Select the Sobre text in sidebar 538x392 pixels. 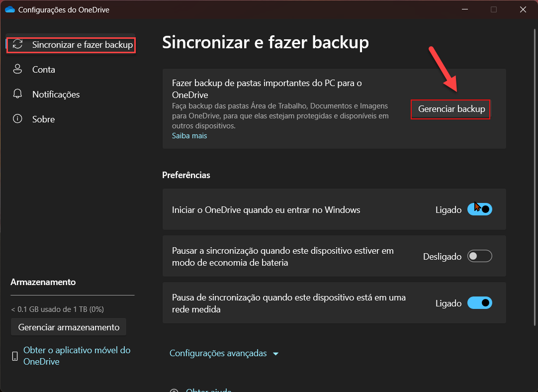click(x=43, y=119)
